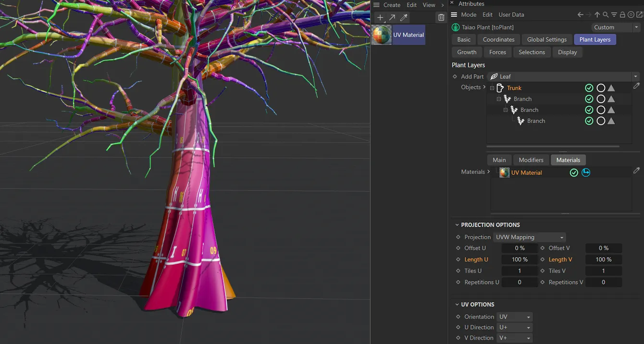This screenshot has height=344, width=644.
Task: Click the back arrow in the Attributes panel
Action: (x=580, y=14)
